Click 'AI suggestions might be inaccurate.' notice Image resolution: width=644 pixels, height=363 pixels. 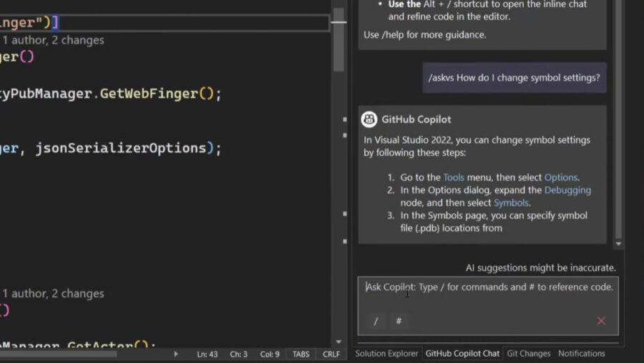(x=540, y=268)
